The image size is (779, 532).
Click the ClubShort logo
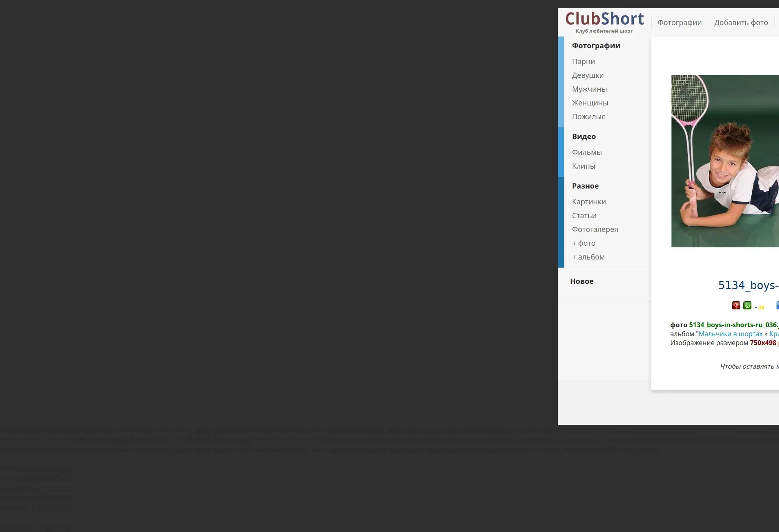coord(604,19)
